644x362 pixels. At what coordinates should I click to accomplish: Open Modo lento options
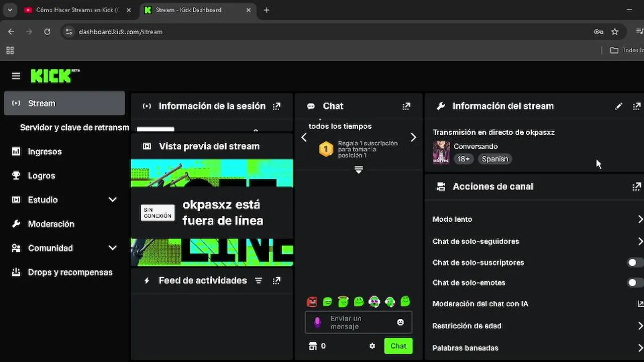coord(537,219)
